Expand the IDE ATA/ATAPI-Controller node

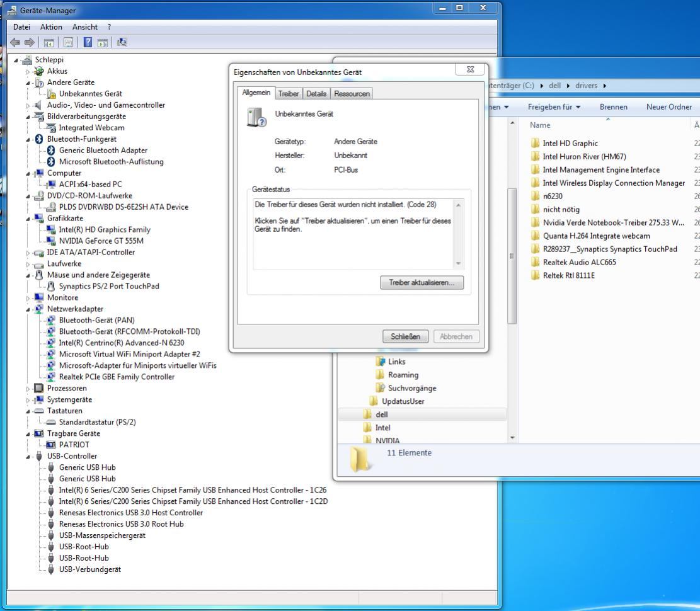point(28,253)
